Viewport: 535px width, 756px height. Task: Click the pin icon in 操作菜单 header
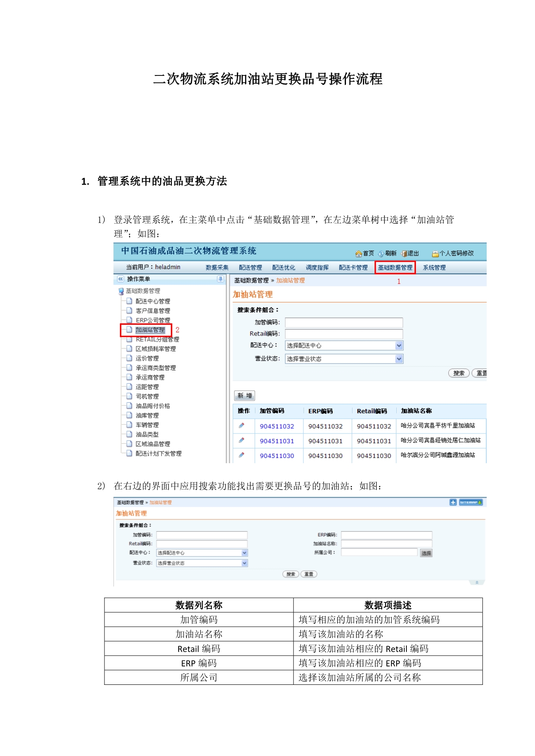pyautogui.click(x=220, y=279)
